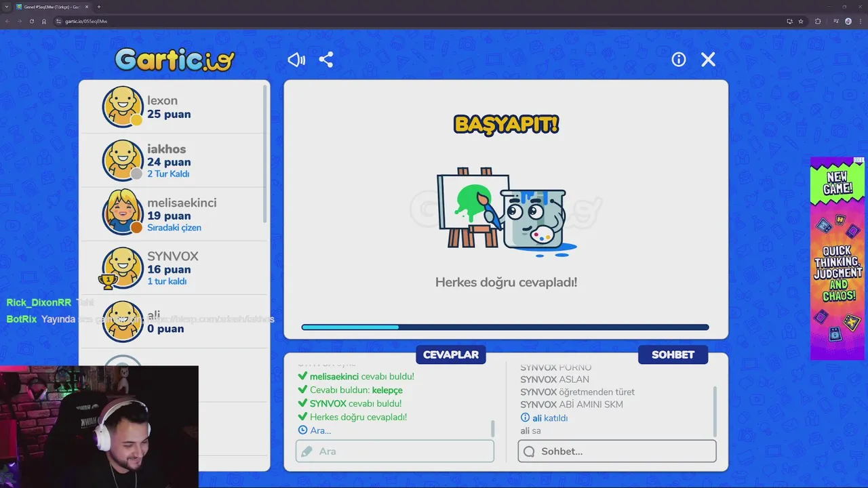The width and height of the screenshot is (868, 488).
Task: Click 'SYNVOX öğretmenden türet' chat message
Action: [x=577, y=392]
